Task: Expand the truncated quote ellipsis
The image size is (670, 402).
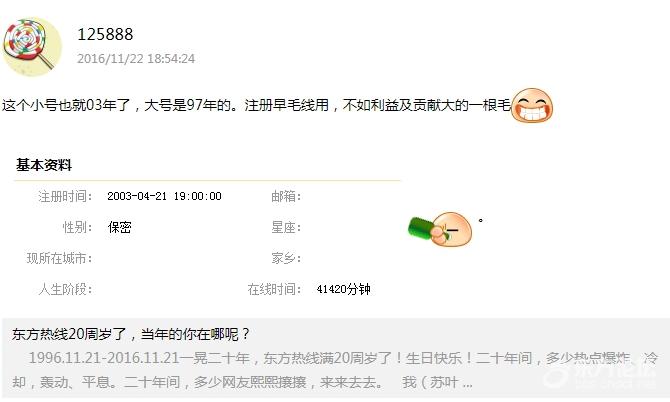Action: coord(467,383)
